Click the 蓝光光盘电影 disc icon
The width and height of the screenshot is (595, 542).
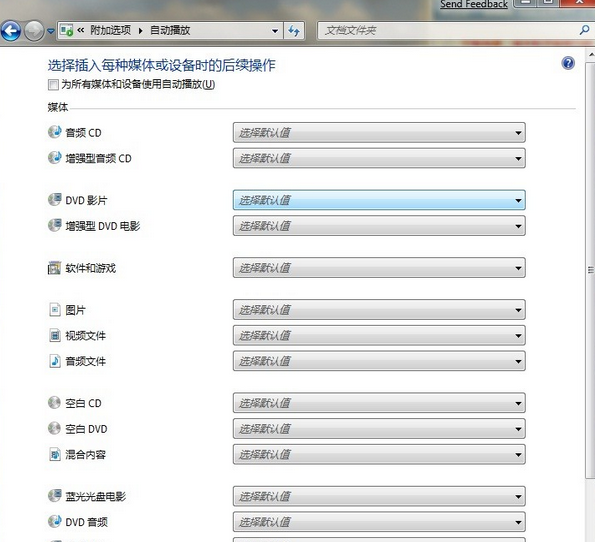[x=55, y=495]
